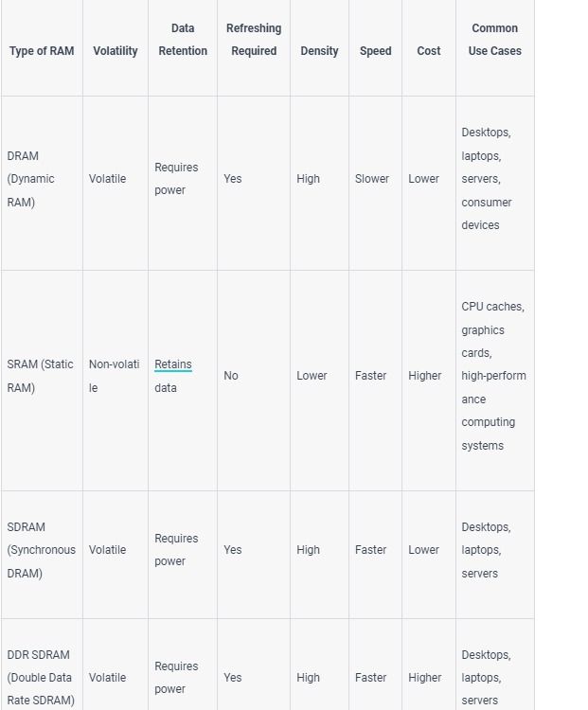Select the 'Type of RAM' column header
588x710 pixels.
pyautogui.click(x=42, y=51)
